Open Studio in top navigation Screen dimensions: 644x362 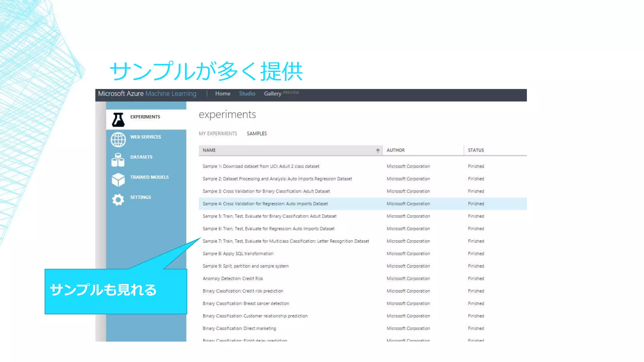(247, 94)
